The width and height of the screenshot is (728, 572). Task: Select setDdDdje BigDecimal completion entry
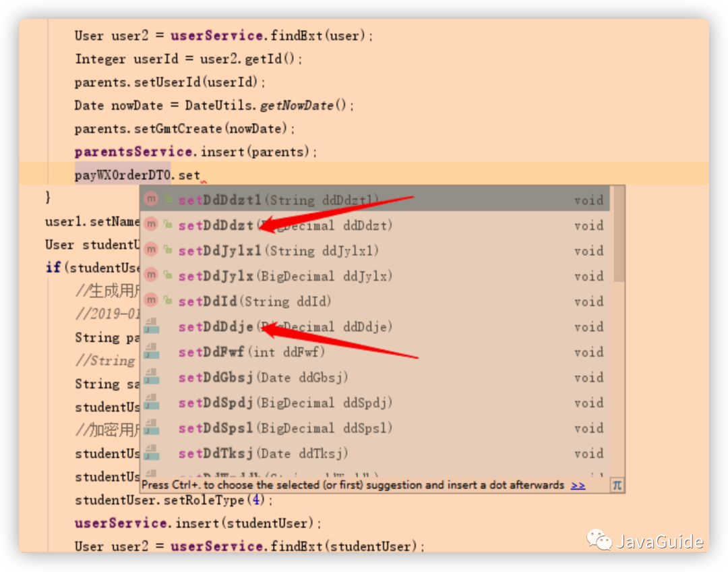375,326
